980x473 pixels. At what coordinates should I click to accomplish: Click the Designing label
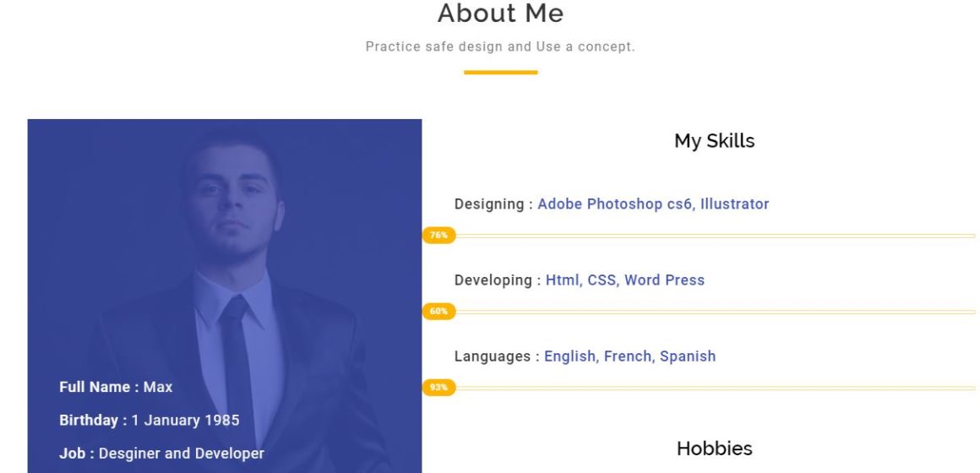click(489, 204)
